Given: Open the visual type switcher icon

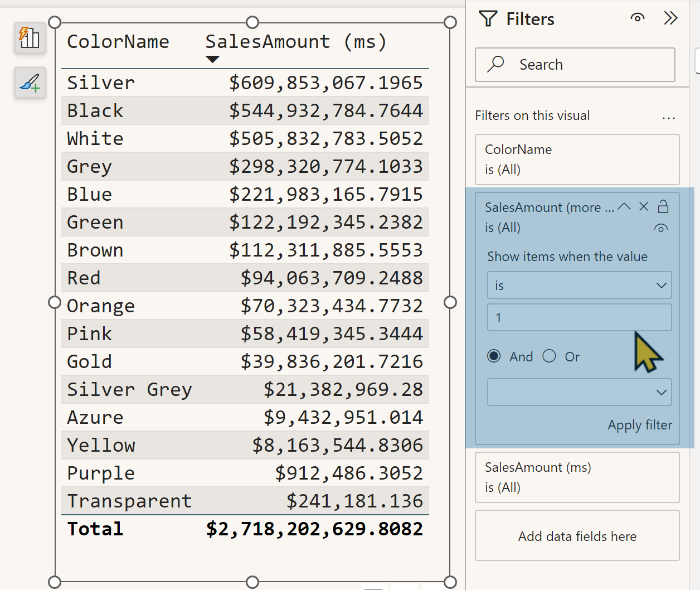Looking at the screenshot, I should click(x=30, y=38).
